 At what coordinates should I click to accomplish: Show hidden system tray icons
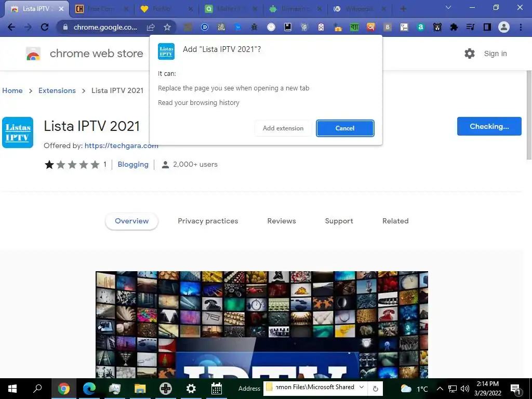click(440, 389)
